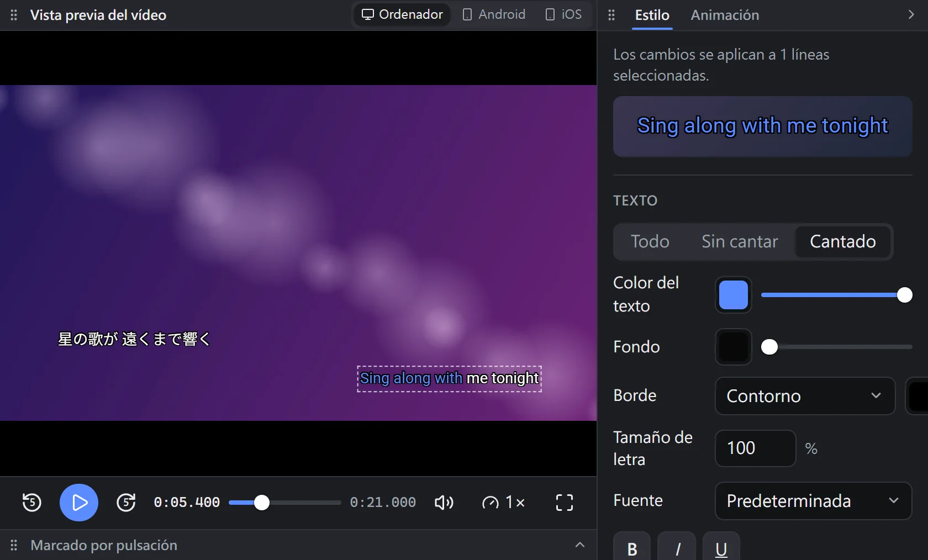Screen dimensions: 928x560
Task: Click the style panel right chevron arrow
Action: [911, 15]
